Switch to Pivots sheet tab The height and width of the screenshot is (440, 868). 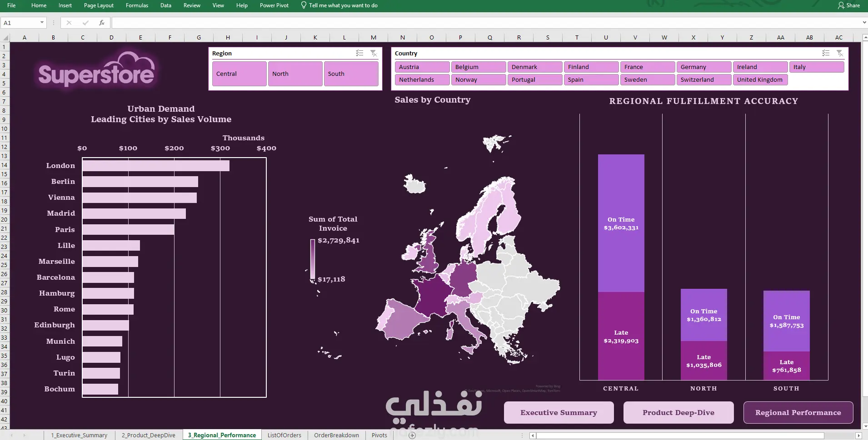click(379, 435)
